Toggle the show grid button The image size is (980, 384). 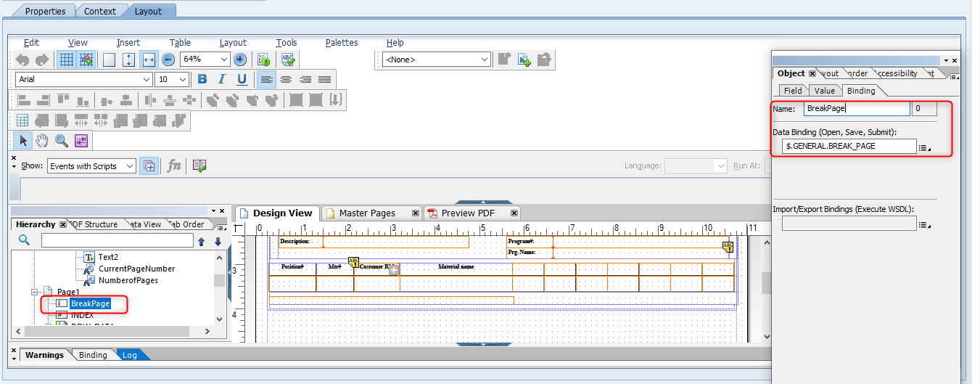click(66, 60)
